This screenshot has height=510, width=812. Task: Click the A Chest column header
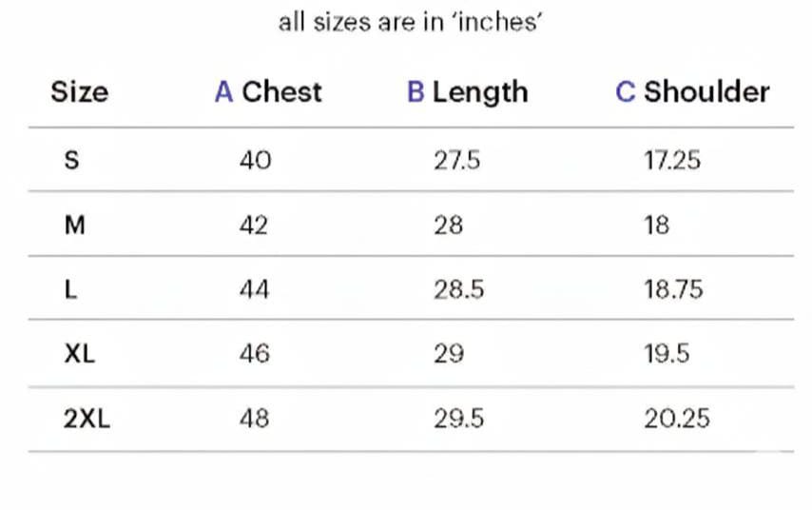(x=268, y=92)
